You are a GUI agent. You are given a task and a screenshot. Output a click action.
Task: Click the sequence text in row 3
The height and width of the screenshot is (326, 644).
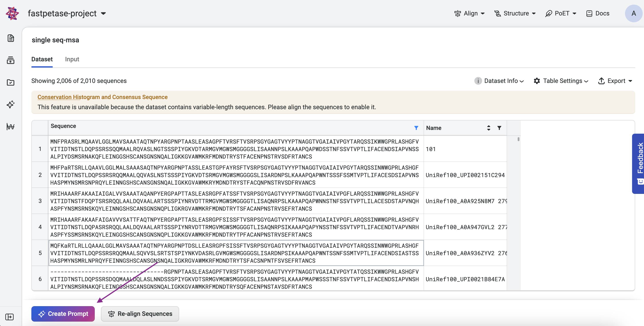pyautogui.click(x=234, y=201)
